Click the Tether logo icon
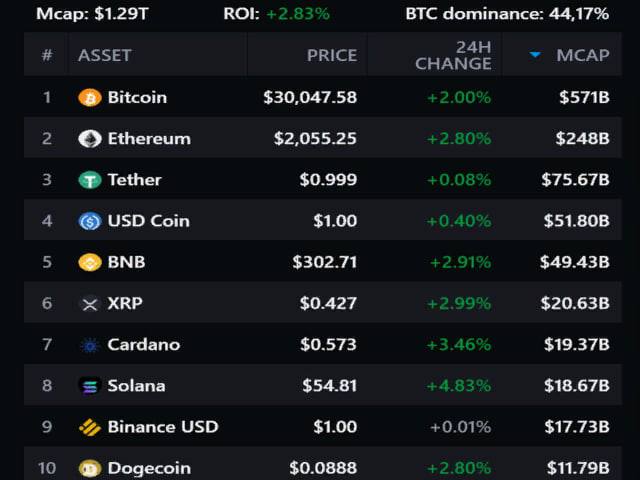This screenshot has height=480, width=640. [x=90, y=180]
